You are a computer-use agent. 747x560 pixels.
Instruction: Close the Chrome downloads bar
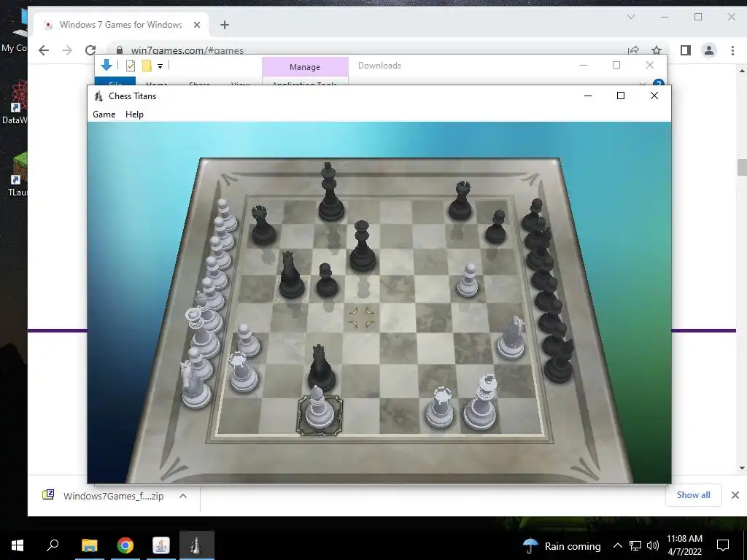(x=735, y=495)
